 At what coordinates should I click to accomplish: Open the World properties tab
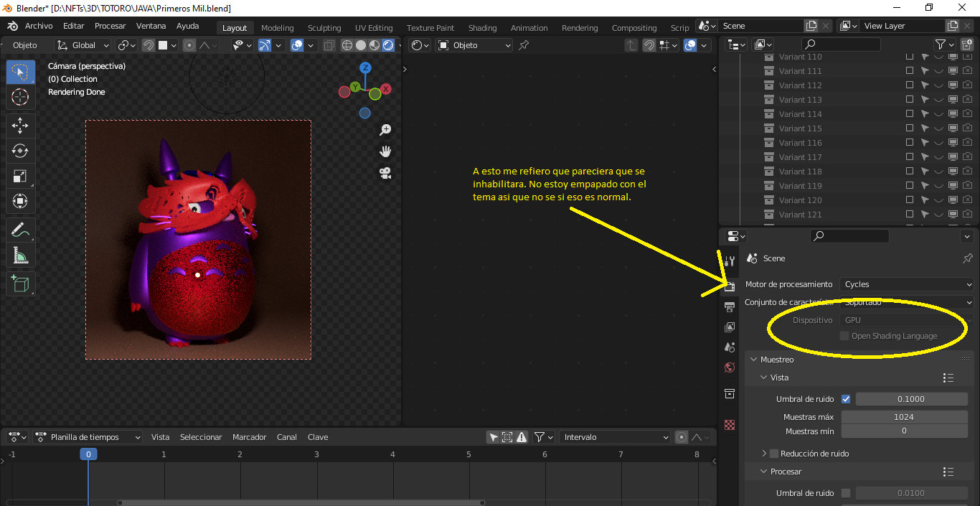coord(730,367)
